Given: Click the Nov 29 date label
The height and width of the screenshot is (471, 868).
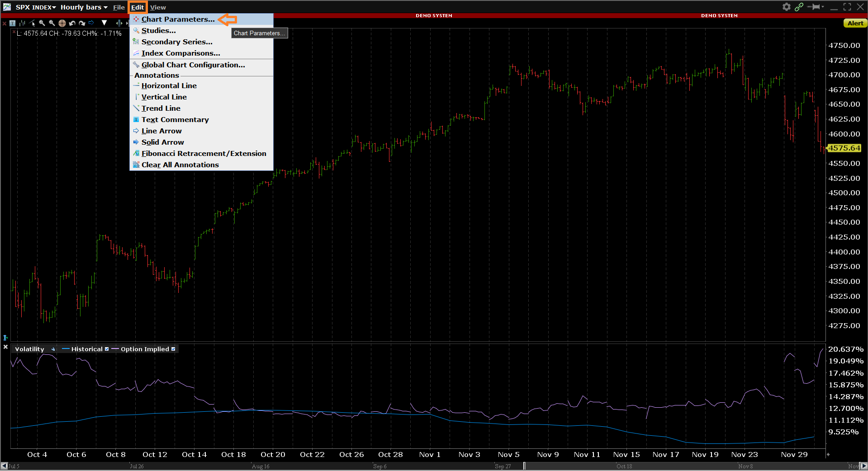Looking at the screenshot, I should click(794, 455).
